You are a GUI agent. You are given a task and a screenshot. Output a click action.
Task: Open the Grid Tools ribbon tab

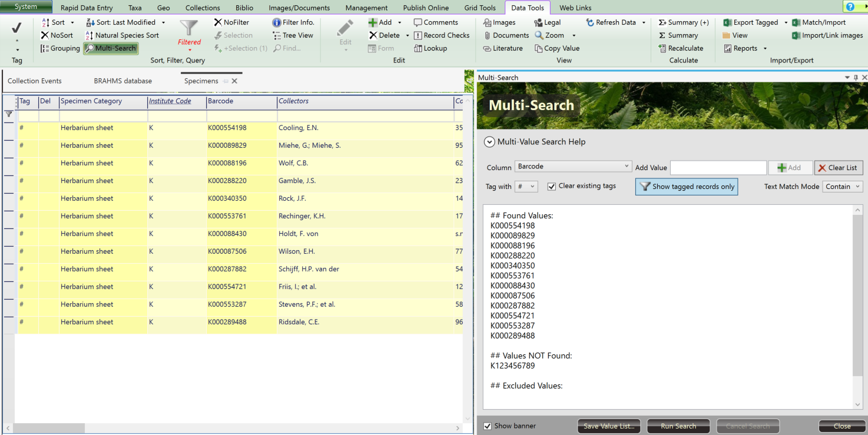point(480,8)
